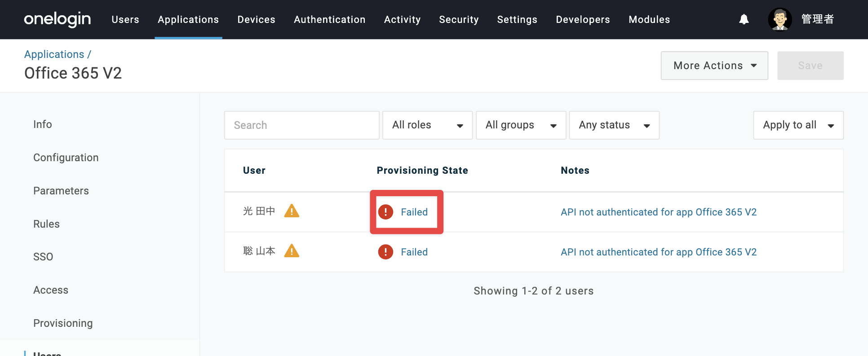The height and width of the screenshot is (356, 868).
Task: Open the More Actions menu
Action: click(x=714, y=66)
